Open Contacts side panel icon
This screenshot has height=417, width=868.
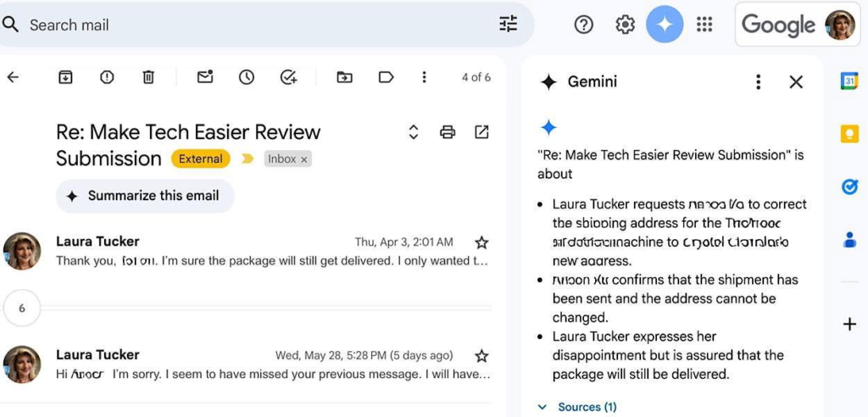click(x=849, y=240)
